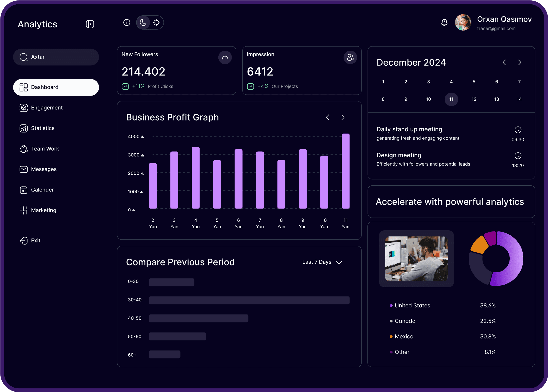Collapse the sidebar panel icon
The image size is (548, 392).
[90, 24]
